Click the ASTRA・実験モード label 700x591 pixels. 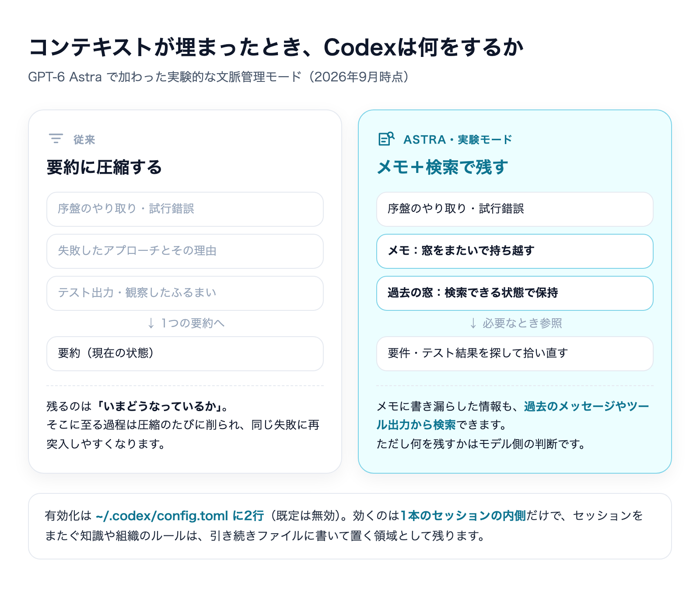[x=458, y=140]
